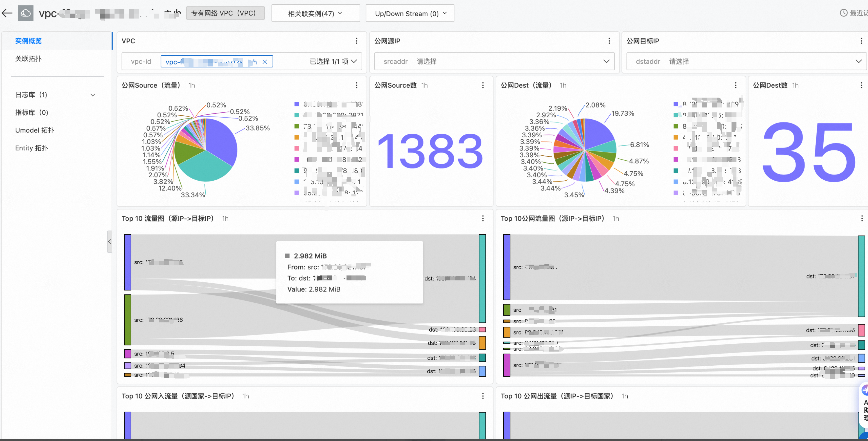Click the 12.40% label on Source pie
This screenshot has width=868, height=441.
click(170, 188)
